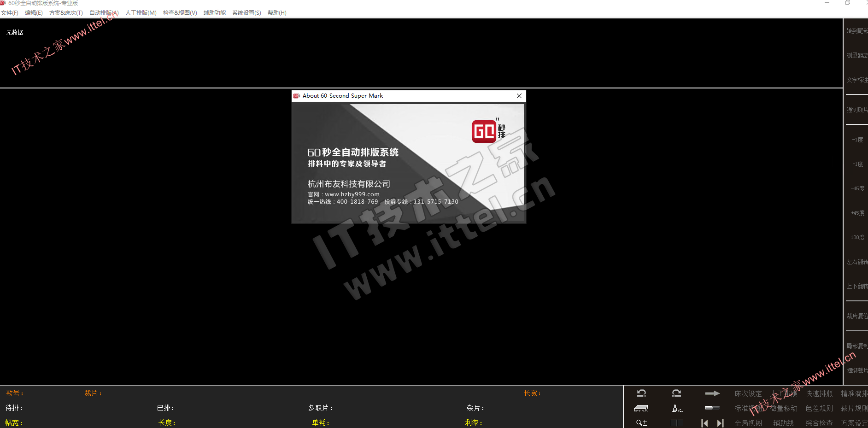Screen dimensions: 868x428
Task: Click the 精准混排 button
Action: pos(854,393)
